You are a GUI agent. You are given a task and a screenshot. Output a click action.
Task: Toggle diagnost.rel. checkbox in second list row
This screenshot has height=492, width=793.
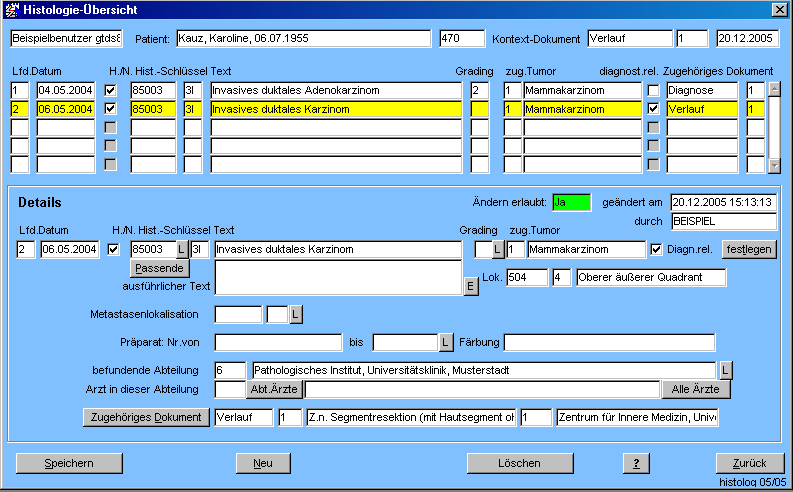[653, 109]
